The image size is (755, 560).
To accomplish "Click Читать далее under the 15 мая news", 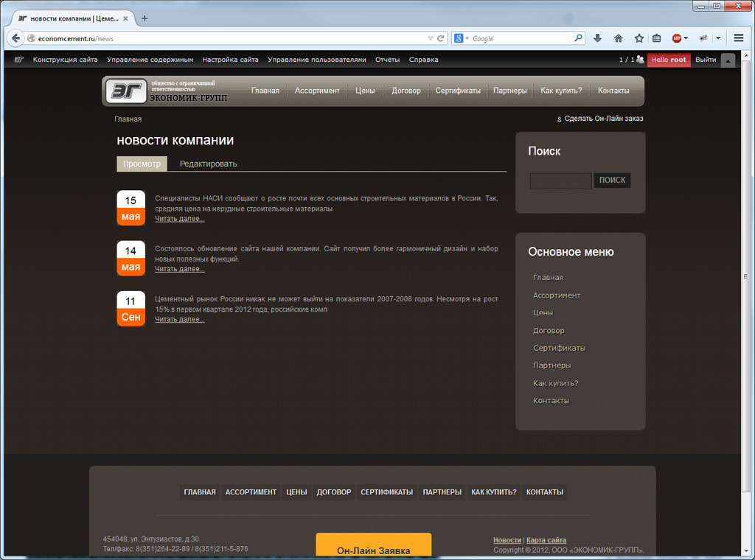I will pyautogui.click(x=179, y=219).
